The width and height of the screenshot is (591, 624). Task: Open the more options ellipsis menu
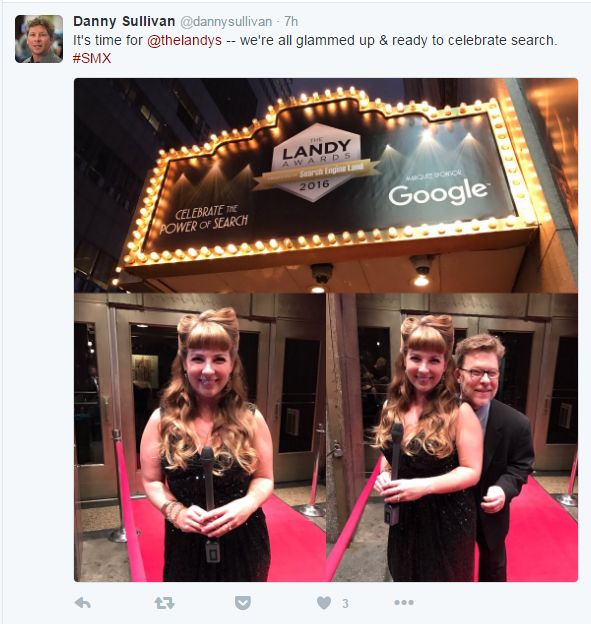point(404,603)
